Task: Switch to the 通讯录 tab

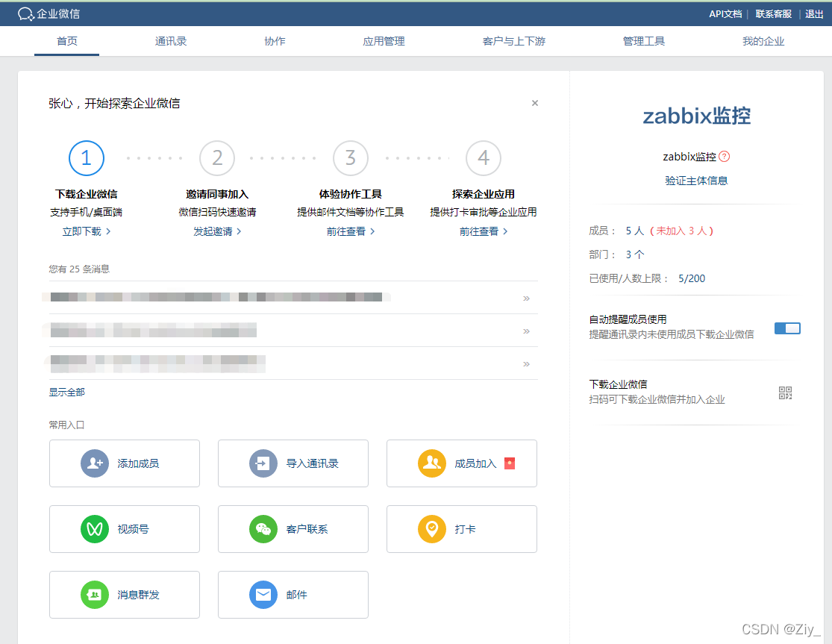Action: [171, 41]
